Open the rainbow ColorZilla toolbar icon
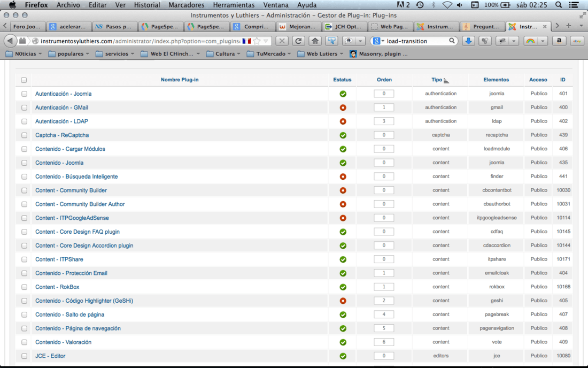 point(530,41)
